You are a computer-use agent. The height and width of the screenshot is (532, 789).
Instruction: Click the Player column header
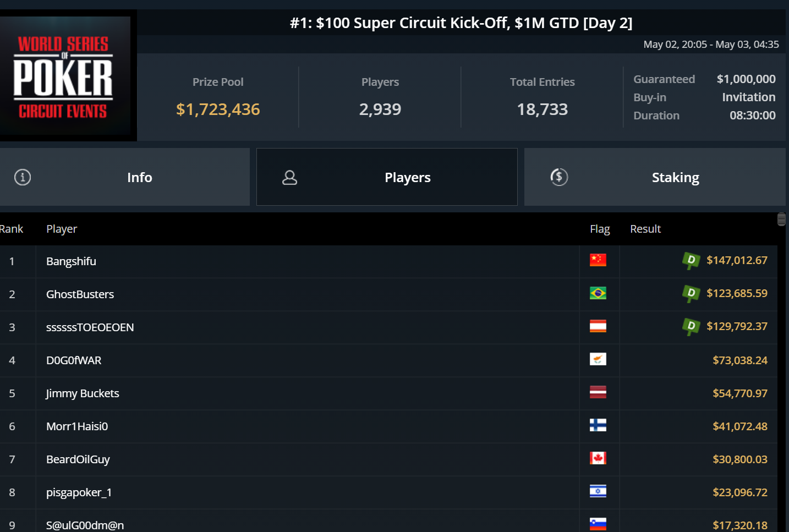pyautogui.click(x=62, y=229)
